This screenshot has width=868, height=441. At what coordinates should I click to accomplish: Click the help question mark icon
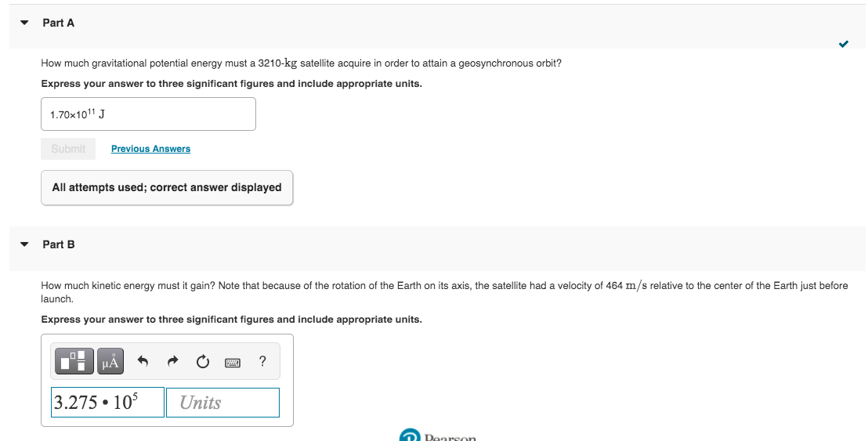pos(262,361)
